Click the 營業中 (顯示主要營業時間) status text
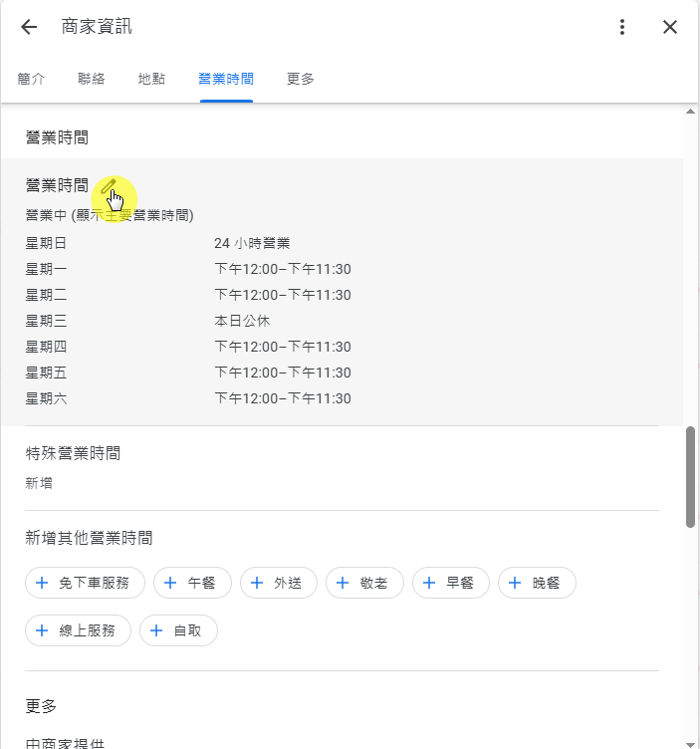This screenshot has height=749, width=700. [110, 215]
